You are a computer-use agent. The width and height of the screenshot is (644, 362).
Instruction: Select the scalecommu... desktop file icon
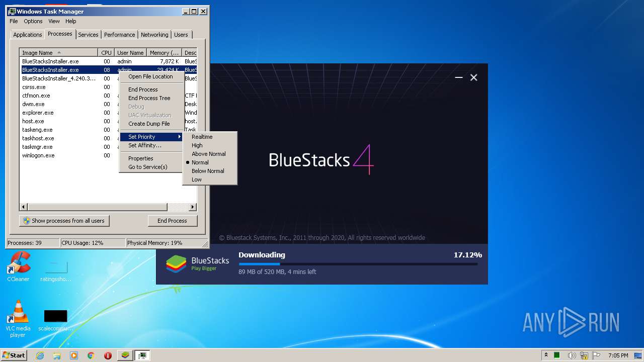[55, 320]
